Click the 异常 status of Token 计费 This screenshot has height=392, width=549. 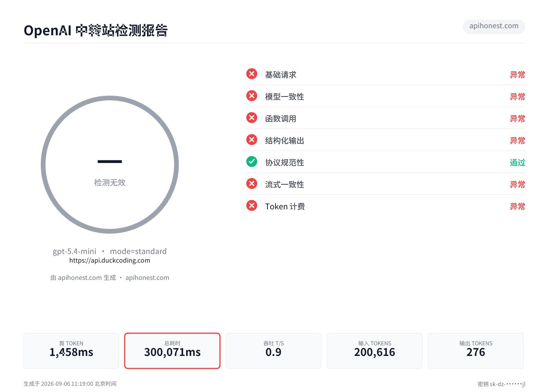517,206
